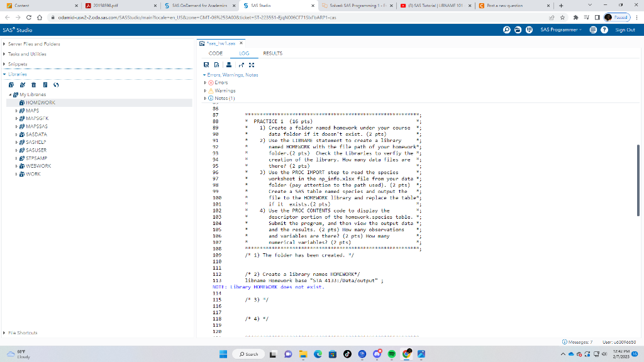Click the Help question mark icon
Image resolution: width=644 pixels, height=362 pixels.
coord(604,30)
